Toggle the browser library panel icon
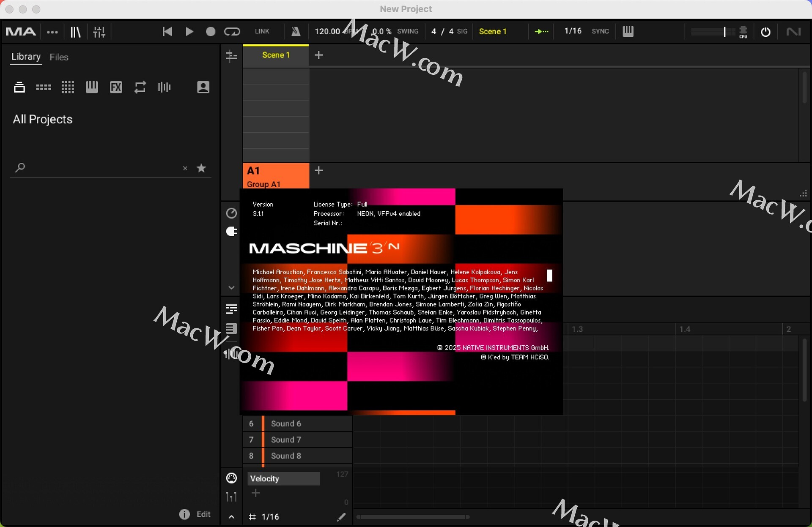The image size is (812, 527). tap(76, 32)
